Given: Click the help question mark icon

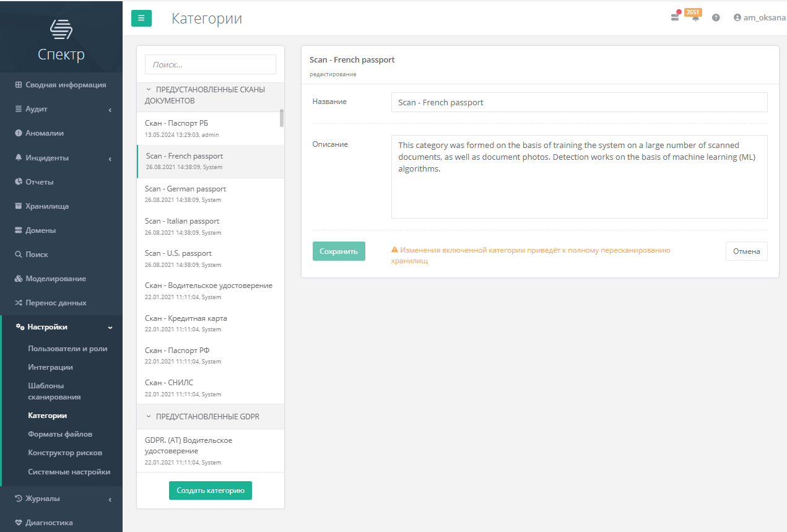Looking at the screenshot, I should coord(716,18).
